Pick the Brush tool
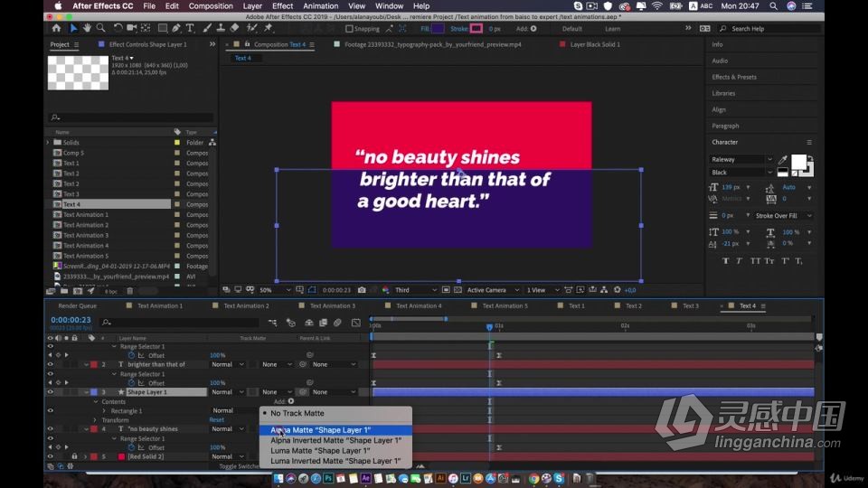The height and width of the screenshot is (488, 868). click(x=207, y=28)
